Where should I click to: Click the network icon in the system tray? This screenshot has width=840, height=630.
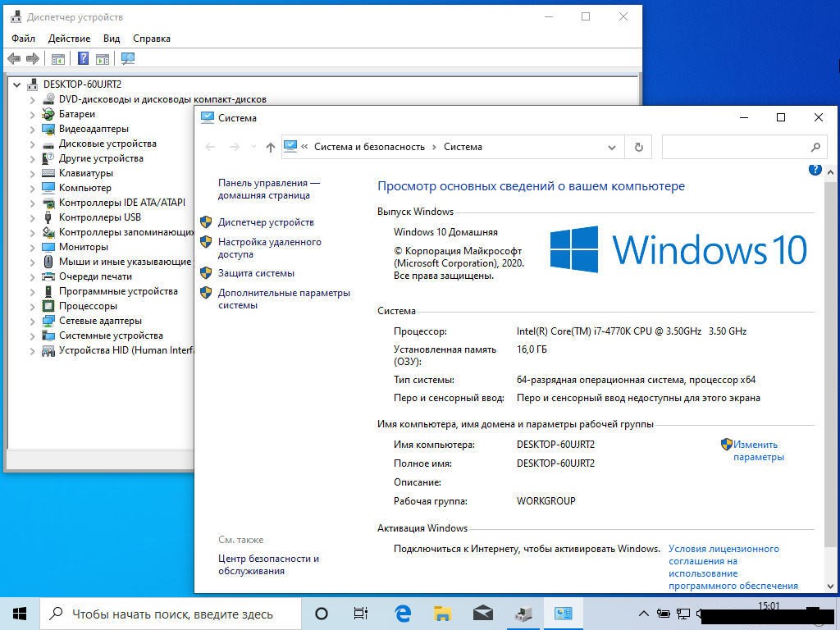[683, 614]
